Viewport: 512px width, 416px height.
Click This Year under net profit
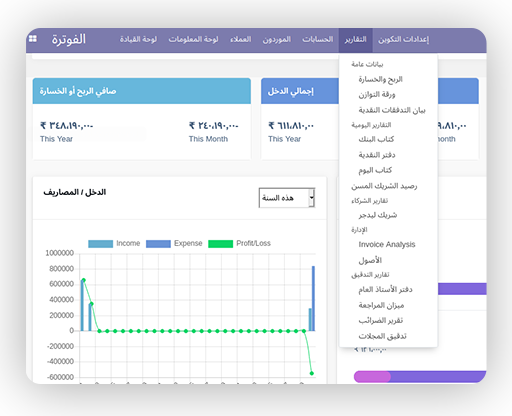(56, 139)
